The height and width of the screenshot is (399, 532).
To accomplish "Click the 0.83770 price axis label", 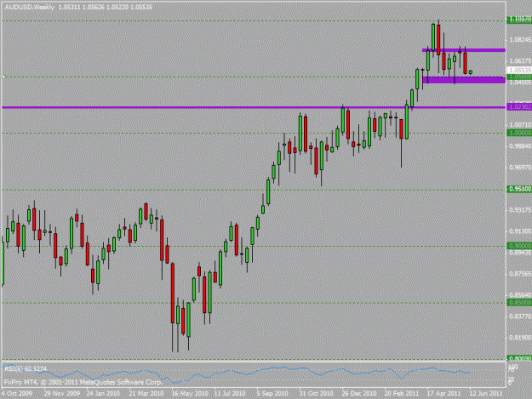I will (x=520, y=316).
